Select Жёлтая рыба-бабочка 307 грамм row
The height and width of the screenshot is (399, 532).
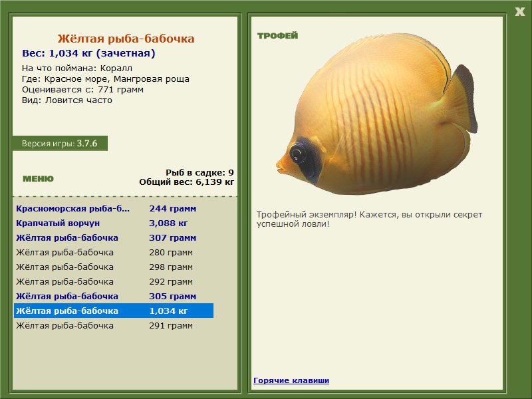pyautogui.click(x=114, y=238)
